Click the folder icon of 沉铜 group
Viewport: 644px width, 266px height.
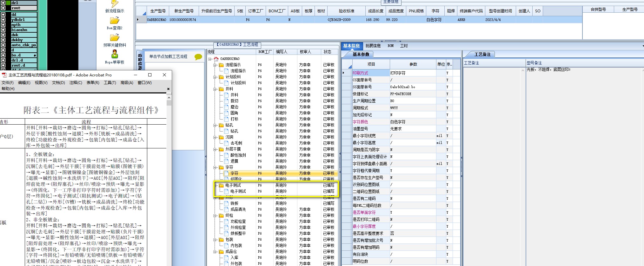point(221,137)
